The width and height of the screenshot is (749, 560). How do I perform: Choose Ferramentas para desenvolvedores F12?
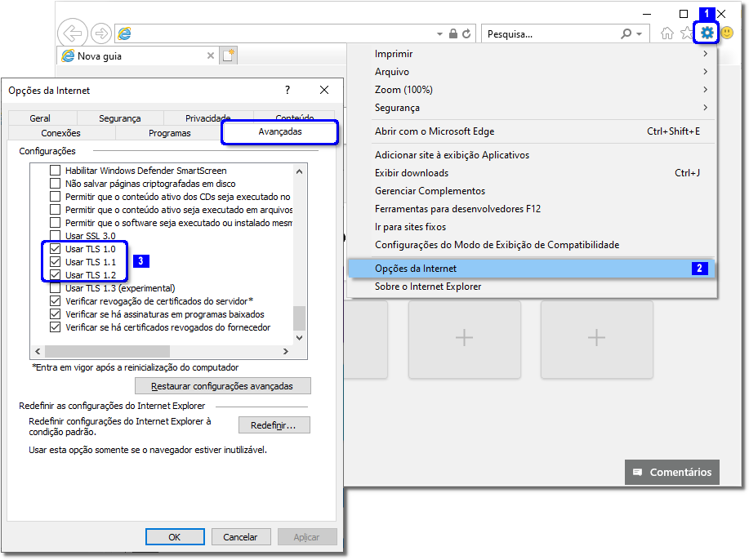click(x=531, y=209)
